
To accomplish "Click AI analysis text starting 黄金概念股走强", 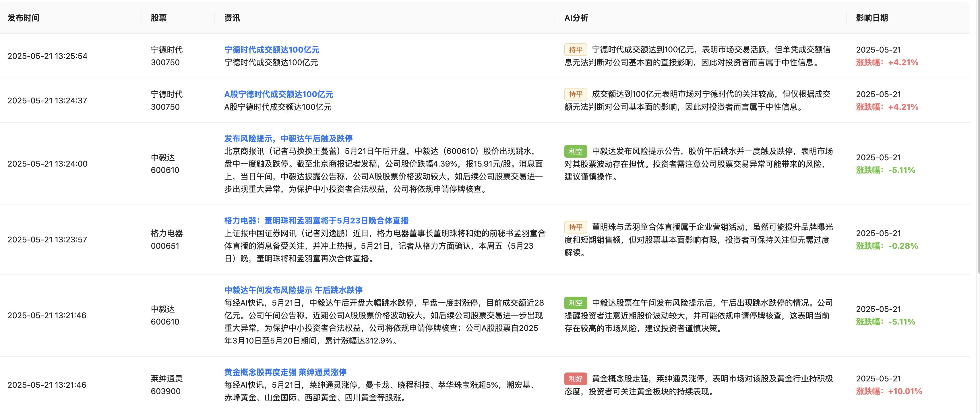I will tap(698, 385).
